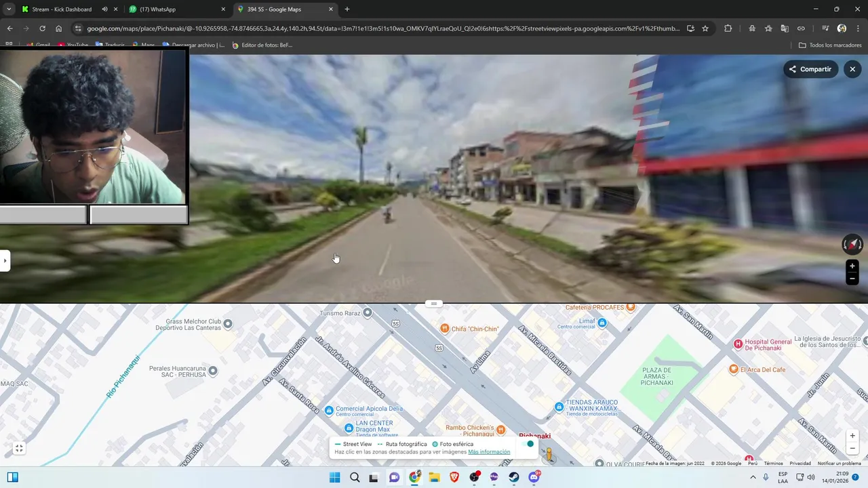868x488 pixels.
Task: Open the browser extensions puzzle icon
Action: tap(728, 28)
